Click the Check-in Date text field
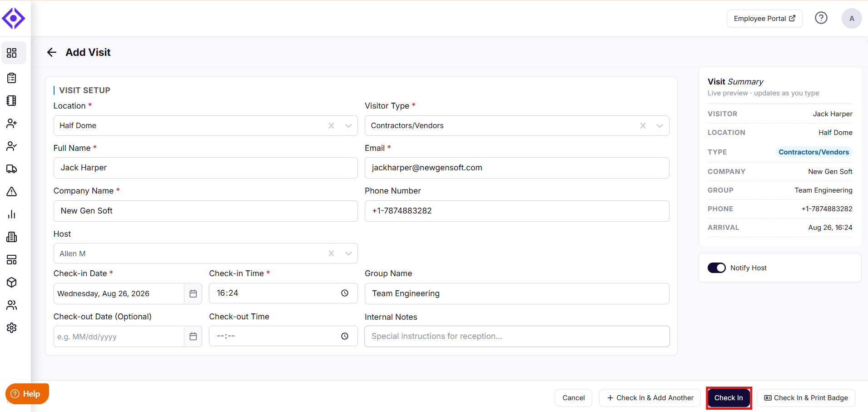The width and height of the screenshot is (868, 412). click(119, 294)
